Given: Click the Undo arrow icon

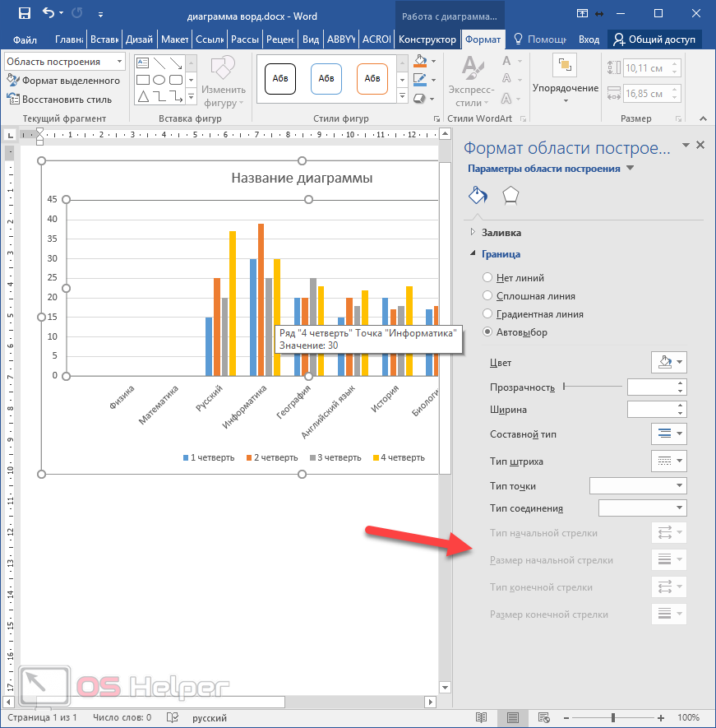Looking at the screenshot, I should (x=49, y=13).
